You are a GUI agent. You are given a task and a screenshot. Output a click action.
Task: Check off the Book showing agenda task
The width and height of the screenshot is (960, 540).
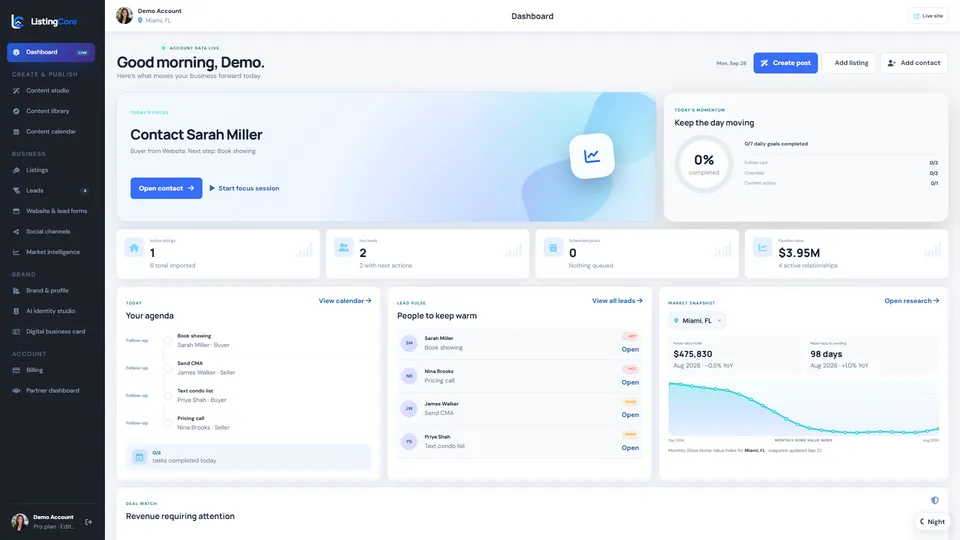coord(168,340)
